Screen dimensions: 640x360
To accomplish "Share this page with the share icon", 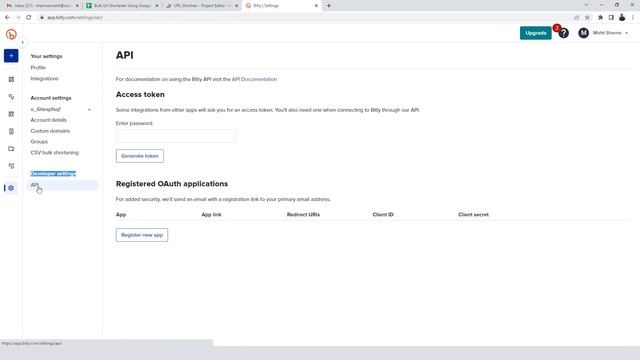I will 576,18.
